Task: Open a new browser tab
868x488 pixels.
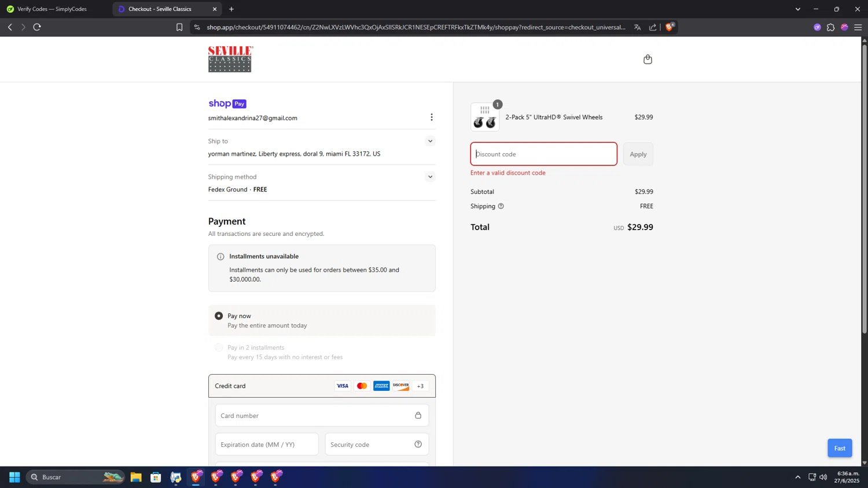Action: pos(231,9)
